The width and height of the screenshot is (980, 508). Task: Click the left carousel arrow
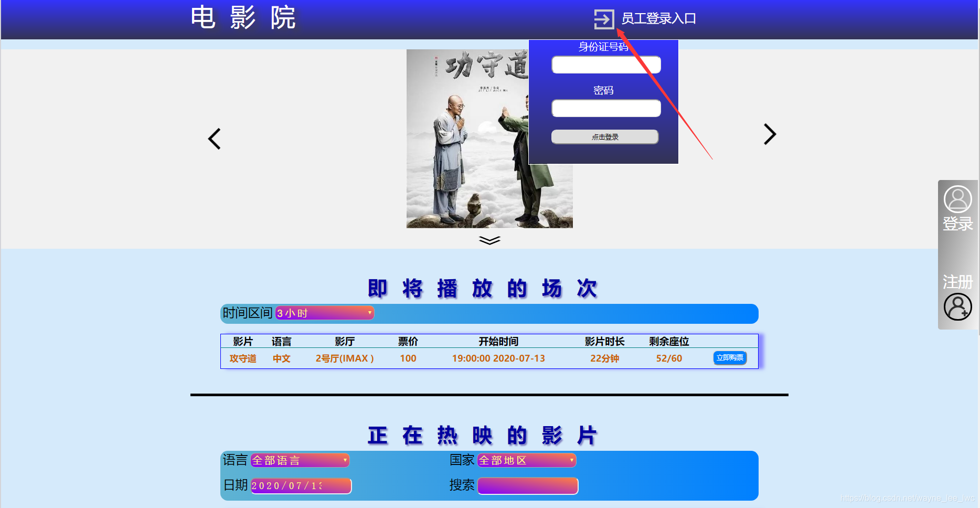pyautogui.click(x=214, y=139)
